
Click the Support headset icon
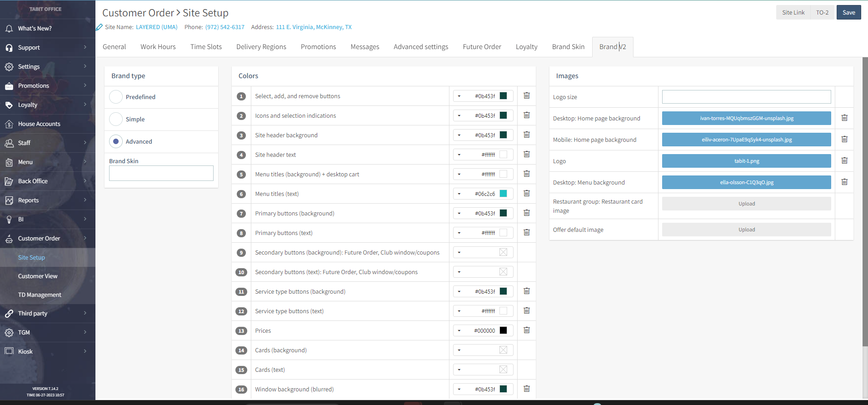(9, 48)
